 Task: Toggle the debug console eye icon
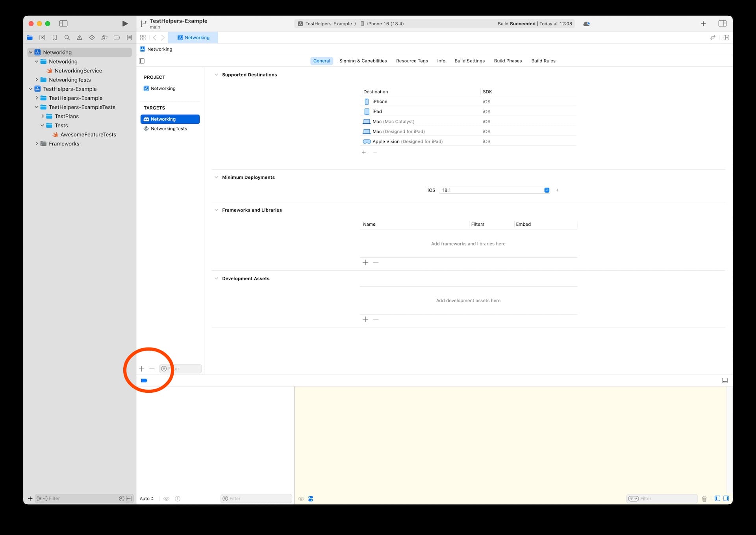pos(301,498)
